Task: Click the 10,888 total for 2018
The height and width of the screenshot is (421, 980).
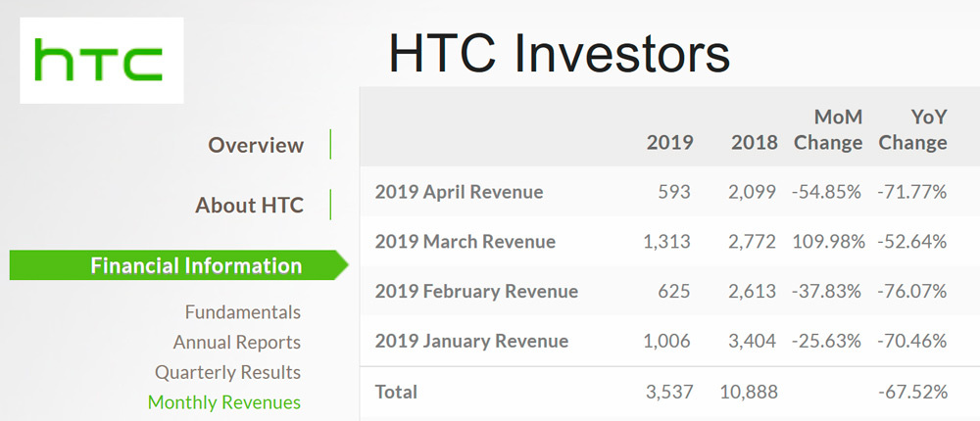Action: pyautogui.click(x=748, y=392)
